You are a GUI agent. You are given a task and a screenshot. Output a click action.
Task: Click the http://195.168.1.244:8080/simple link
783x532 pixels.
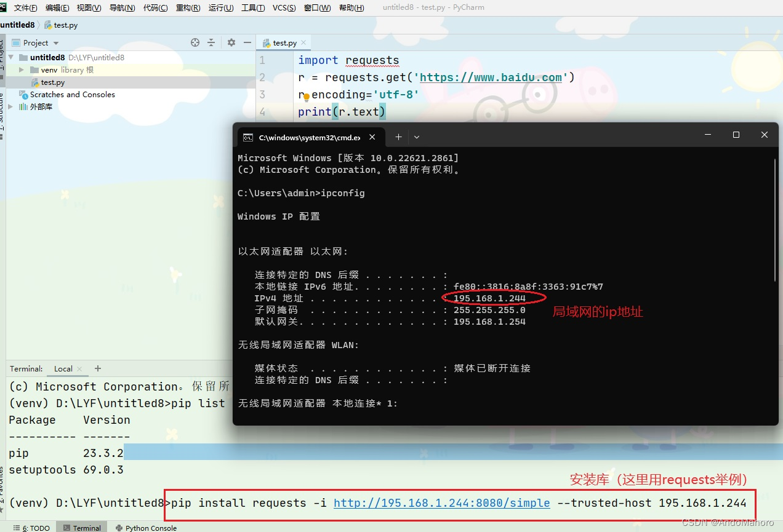441,503
